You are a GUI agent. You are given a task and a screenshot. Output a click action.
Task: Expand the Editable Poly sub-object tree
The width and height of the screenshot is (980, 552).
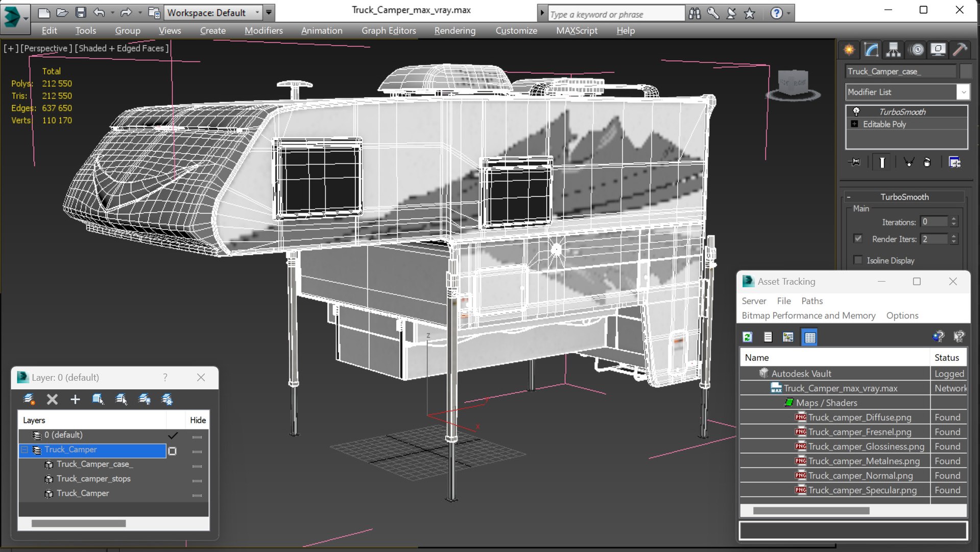coord(854,124)
